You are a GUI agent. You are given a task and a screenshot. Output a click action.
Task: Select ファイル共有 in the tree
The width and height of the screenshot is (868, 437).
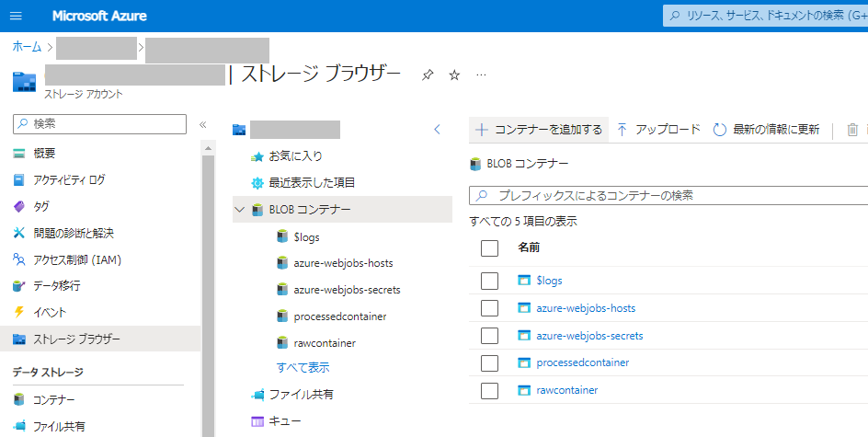pyautogui.click(x=302, y=395)
